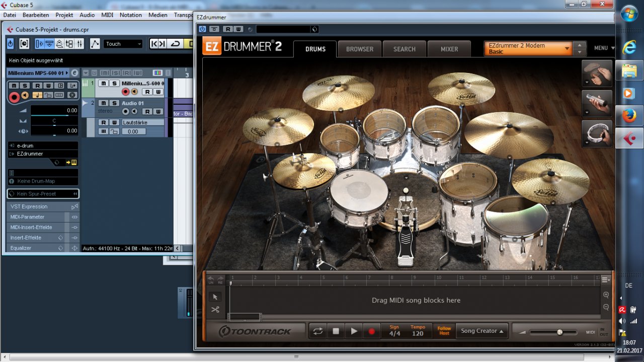Click the hand clap percussion thumbnail
The image size is (644, 362).
[x=597, y=74]
